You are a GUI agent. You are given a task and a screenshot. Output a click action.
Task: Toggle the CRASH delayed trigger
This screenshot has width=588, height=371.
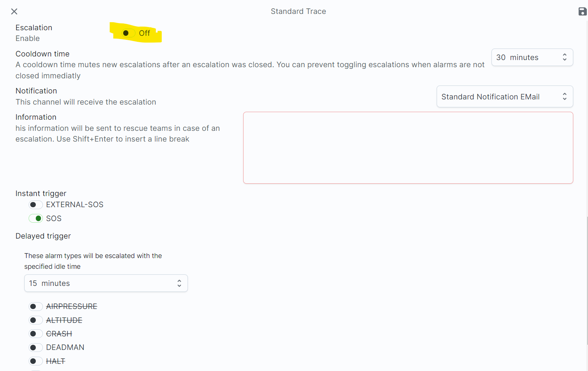click(x=35, y=334)
